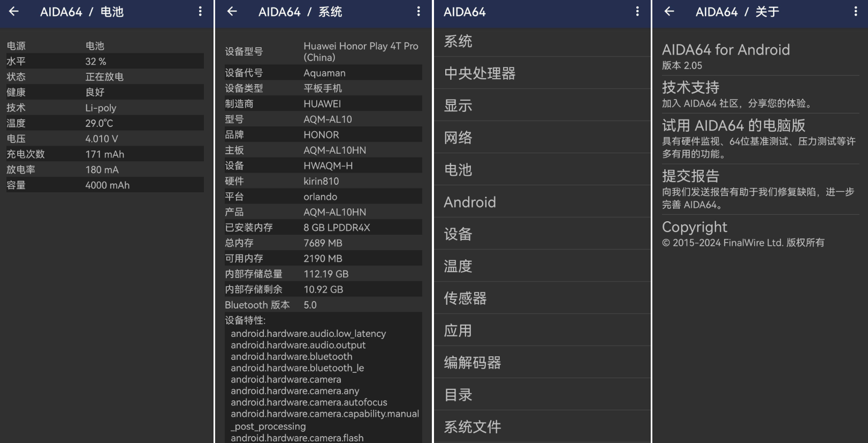The image size is (868, 443).
Task: Select health value 良好
Action: point(95,92)
